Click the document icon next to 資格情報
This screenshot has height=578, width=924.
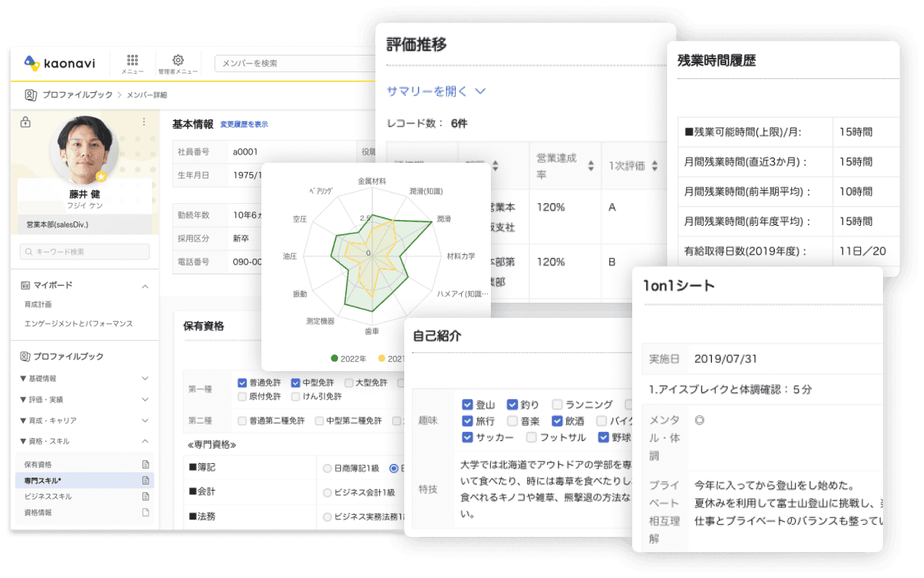click(x=146, y=513)
